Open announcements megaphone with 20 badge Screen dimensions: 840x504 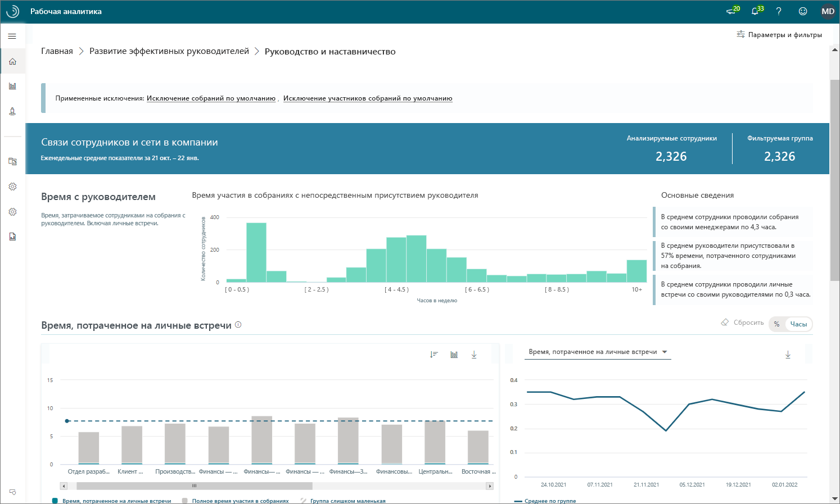coord(733,11)
